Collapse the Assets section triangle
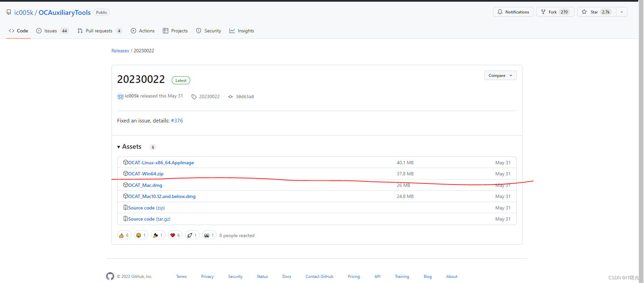Viewport: 644px width, 283px height. 119,147
